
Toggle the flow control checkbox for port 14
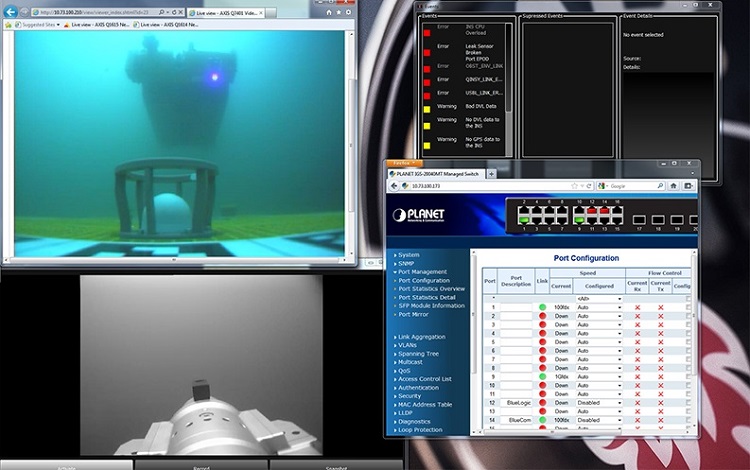pos(688,420)
